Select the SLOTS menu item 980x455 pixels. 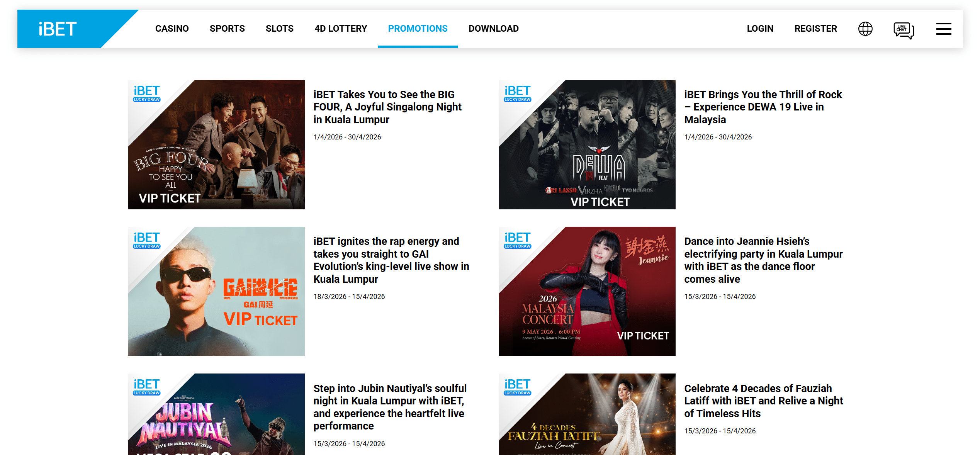tap(279, 28)
